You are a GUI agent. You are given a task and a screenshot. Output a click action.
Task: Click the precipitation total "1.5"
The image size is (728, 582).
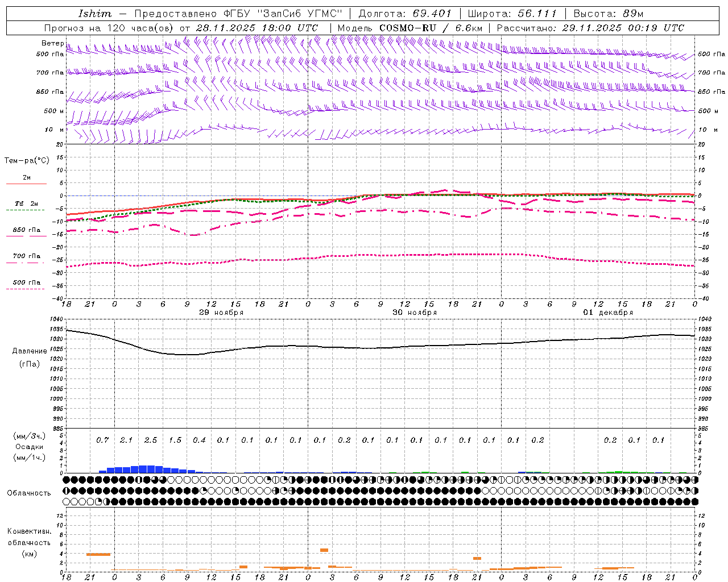[x=175, y=440]
